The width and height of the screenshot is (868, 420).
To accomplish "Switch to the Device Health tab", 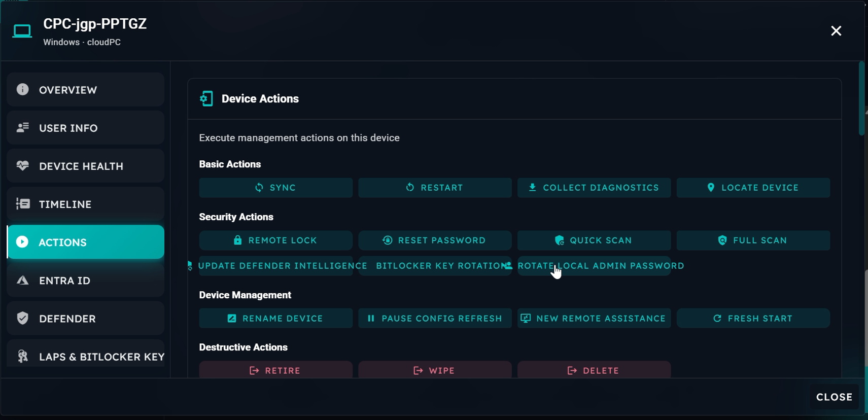I will (x=85, y=166).
